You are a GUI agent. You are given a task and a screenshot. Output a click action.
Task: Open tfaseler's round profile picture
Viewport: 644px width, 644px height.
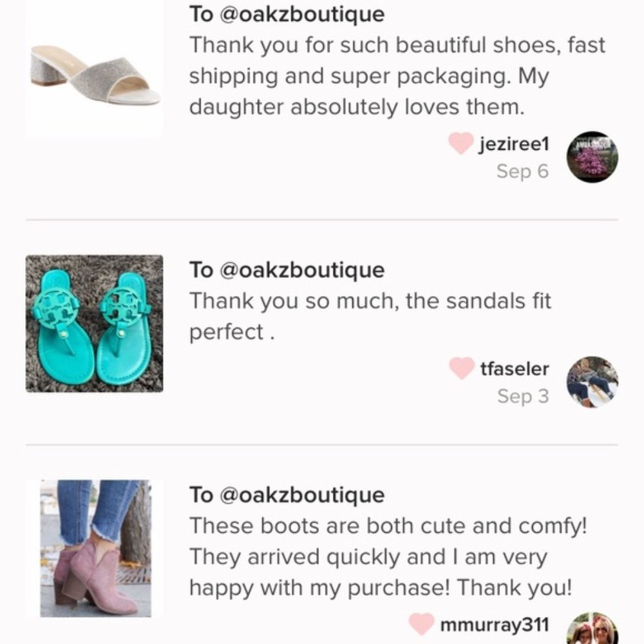tap(592, 382)
